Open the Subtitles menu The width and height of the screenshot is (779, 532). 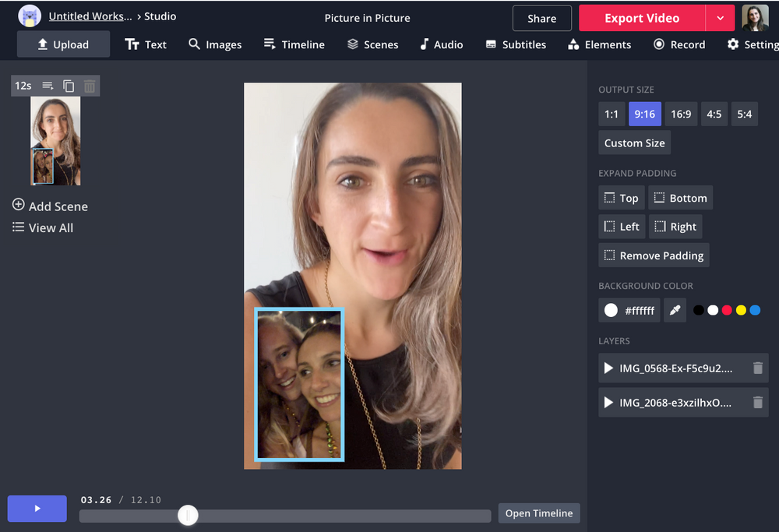pyautogui.click(x=515, y=44)
